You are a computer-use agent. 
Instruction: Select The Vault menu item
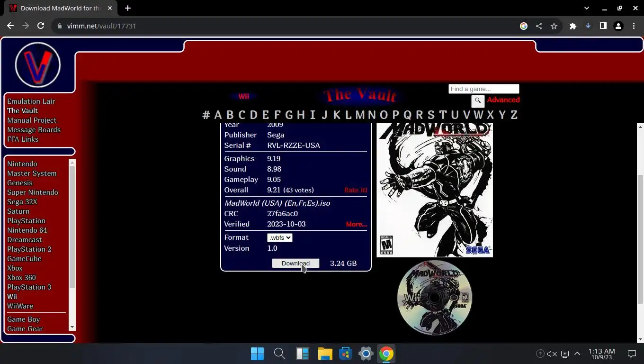[x=22, y=111]
